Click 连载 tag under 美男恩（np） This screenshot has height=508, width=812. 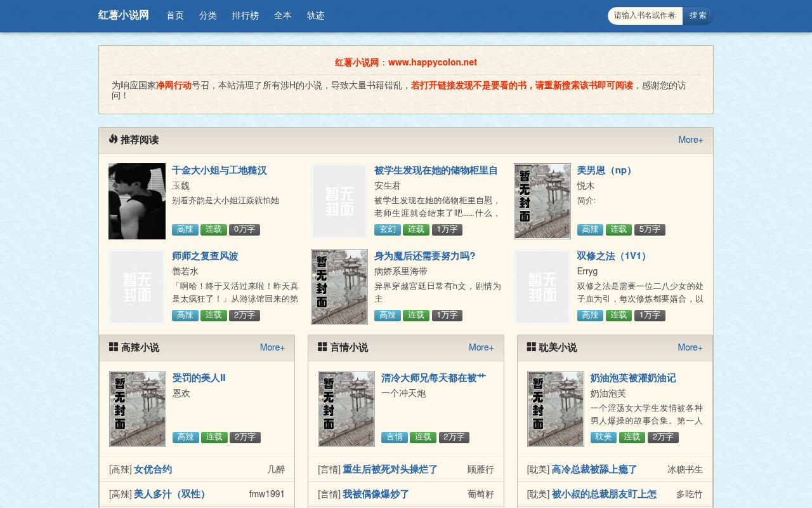[619, 229]
